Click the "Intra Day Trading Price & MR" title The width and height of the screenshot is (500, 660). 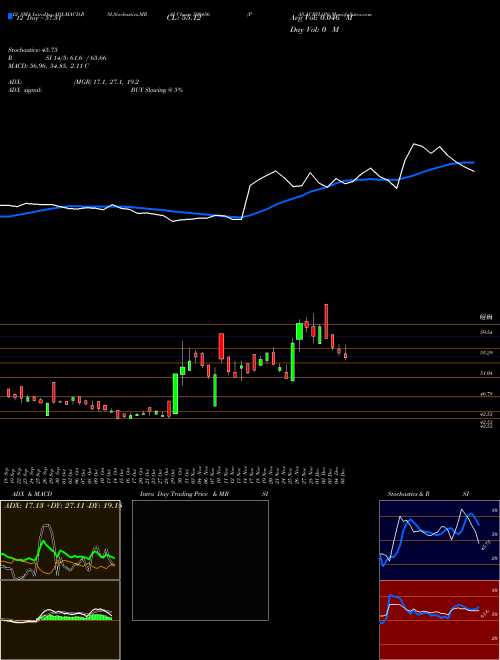(x=184, y=494)
